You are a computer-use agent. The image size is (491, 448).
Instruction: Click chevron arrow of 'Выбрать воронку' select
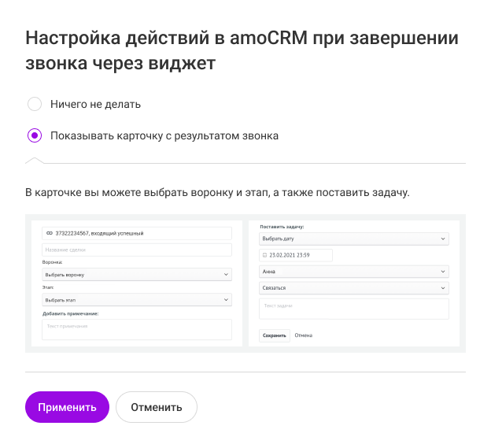(x=227, y=274)
